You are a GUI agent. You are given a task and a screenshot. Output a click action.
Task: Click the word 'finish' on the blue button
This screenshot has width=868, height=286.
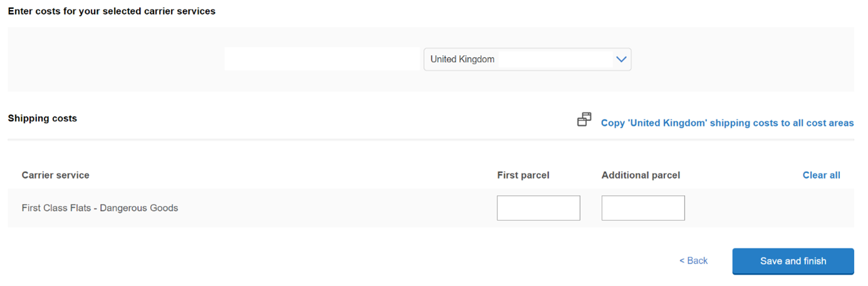(812, 261)
